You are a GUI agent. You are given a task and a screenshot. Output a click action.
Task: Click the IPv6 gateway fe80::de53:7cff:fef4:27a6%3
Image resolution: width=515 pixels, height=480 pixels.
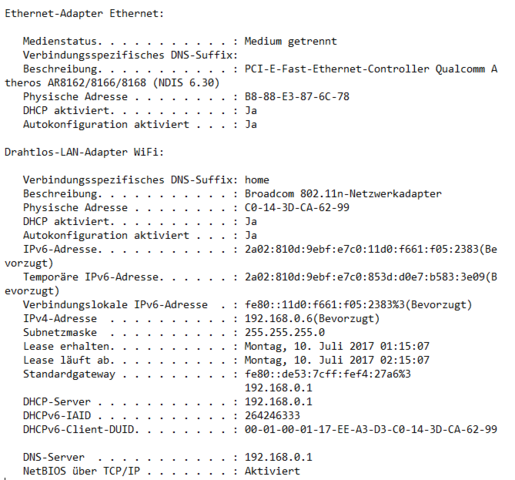tap(328, 374)
